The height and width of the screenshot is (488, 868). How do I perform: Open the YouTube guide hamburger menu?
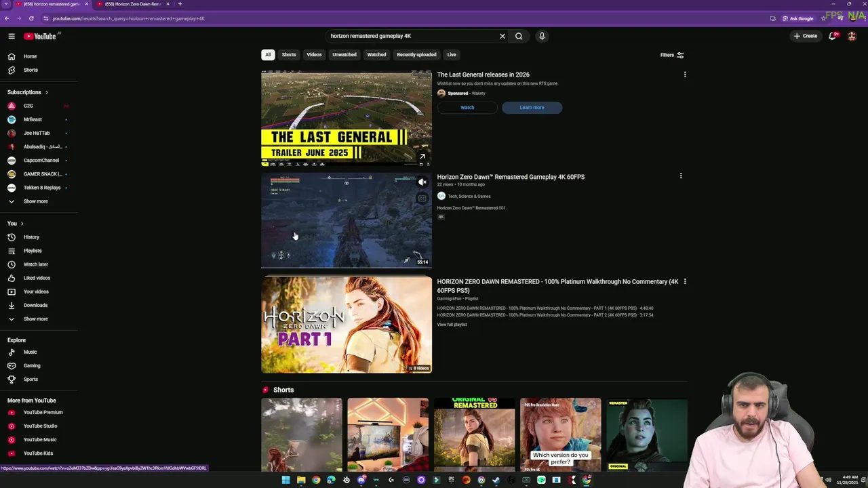click(12, 36)
